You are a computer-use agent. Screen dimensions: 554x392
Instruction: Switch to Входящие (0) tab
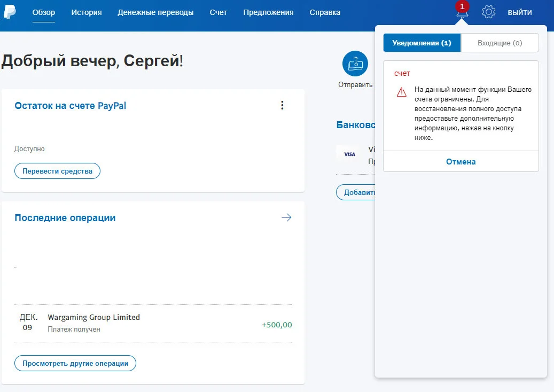coord(500,43)
